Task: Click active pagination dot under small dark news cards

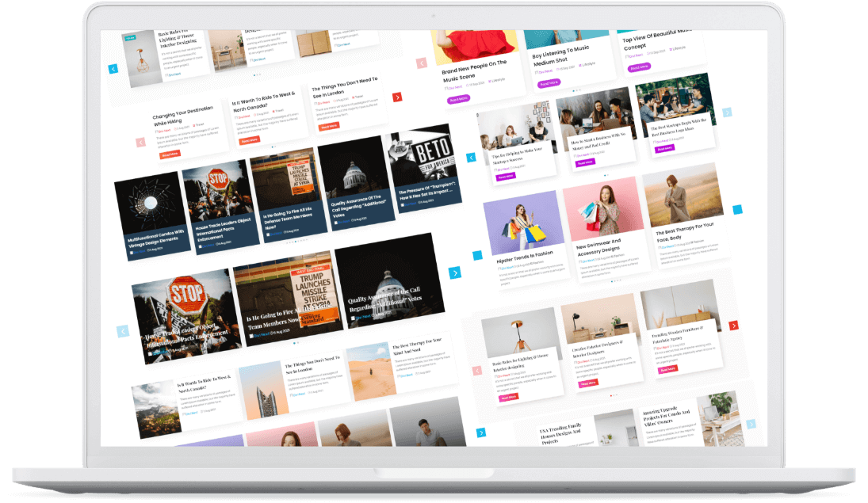Action: tap(296, 241)
